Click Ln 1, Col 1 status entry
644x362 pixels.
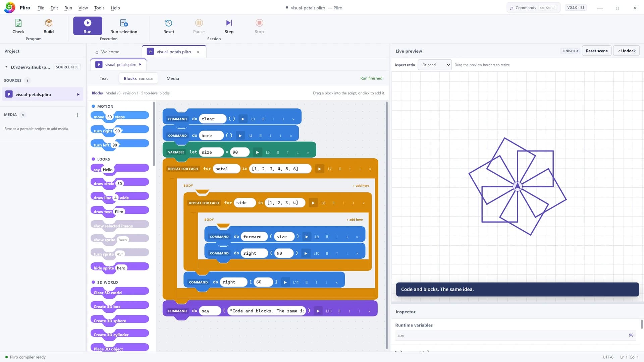click(x=629, y=357)
